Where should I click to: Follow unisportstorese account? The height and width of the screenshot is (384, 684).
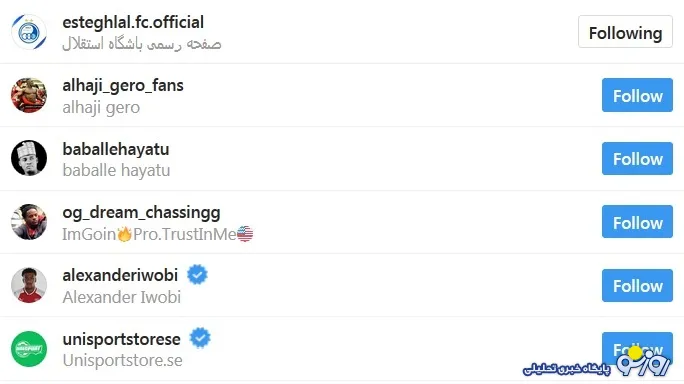coord(637,349)
